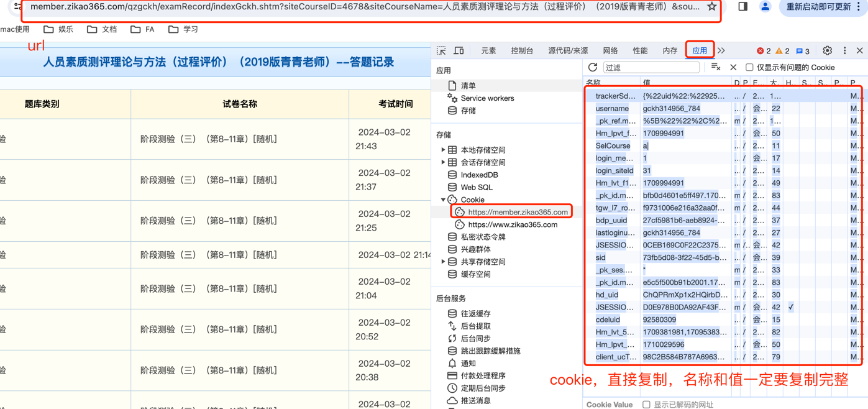This screenshot has width=868, height=409.
Task: Click the yellow warning count badge
Action: tap(782, 51)
